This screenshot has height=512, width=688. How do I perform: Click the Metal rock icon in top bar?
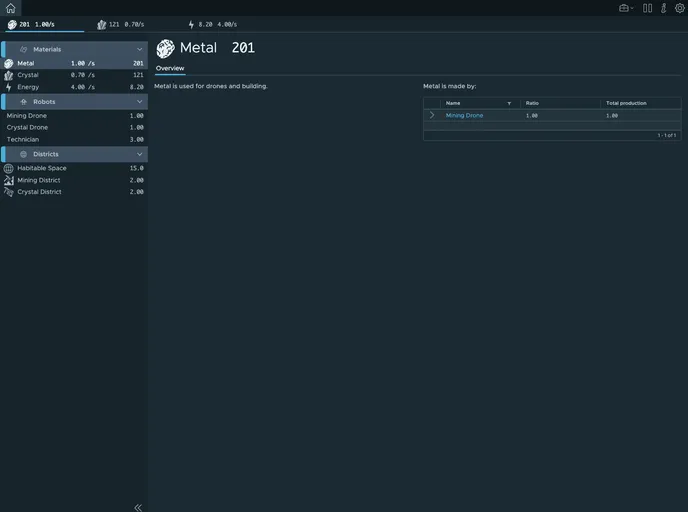coord(12,25)
